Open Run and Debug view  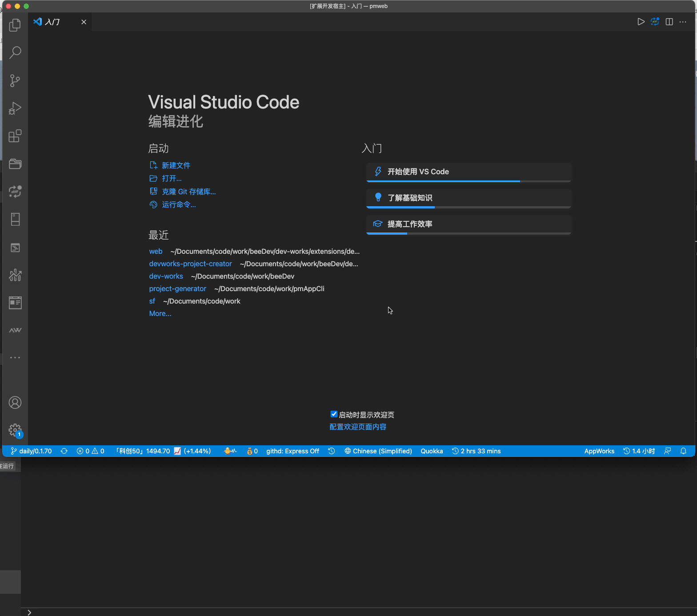(x=15, y=108)
